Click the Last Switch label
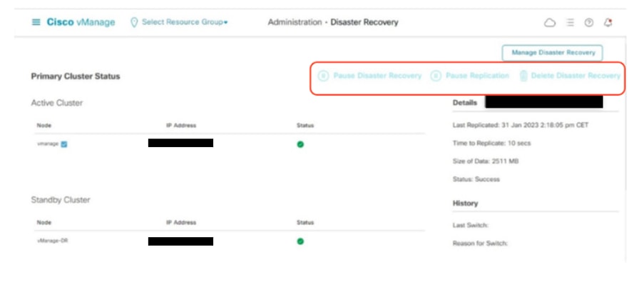The image size is (644, 290). (x=470, y=226)
